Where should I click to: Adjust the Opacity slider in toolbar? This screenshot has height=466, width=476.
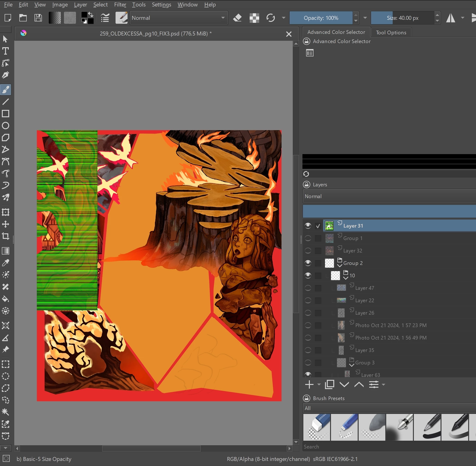tap(321, 18)
